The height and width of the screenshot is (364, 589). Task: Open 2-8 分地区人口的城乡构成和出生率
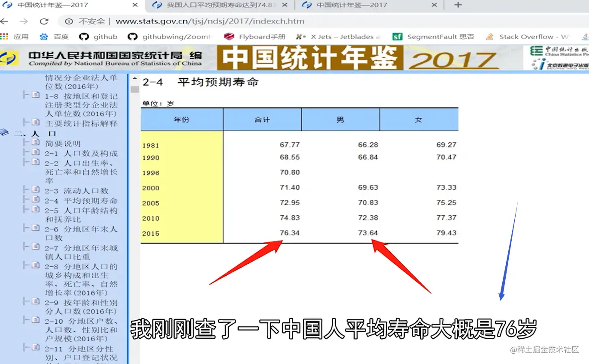pyautogui.click(x=81, y=280)
